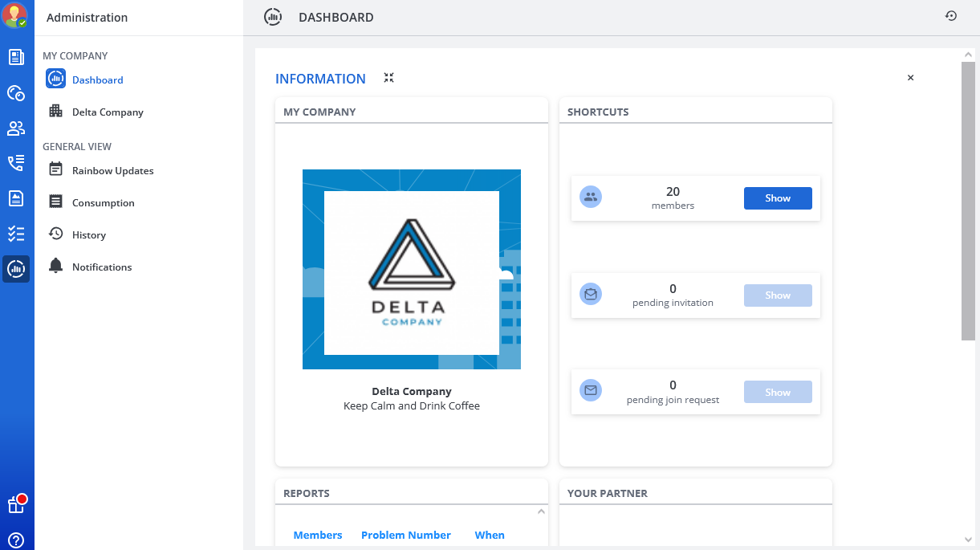Close the Information panel
980x550 pixels.
910,78
